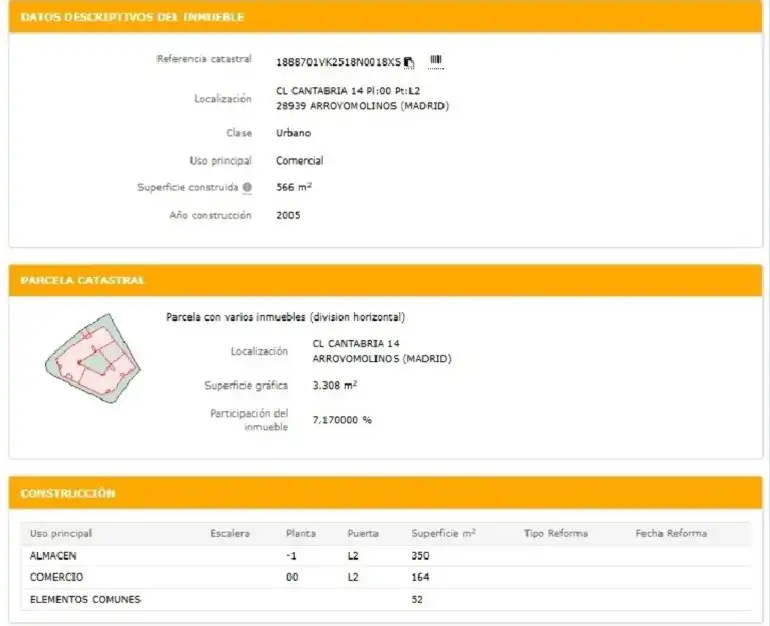Image resolution: width=770 pixels, height=626 pixels.
Task: Click the planta value 00 in COMERCIO row
Action: click(292, 577)
